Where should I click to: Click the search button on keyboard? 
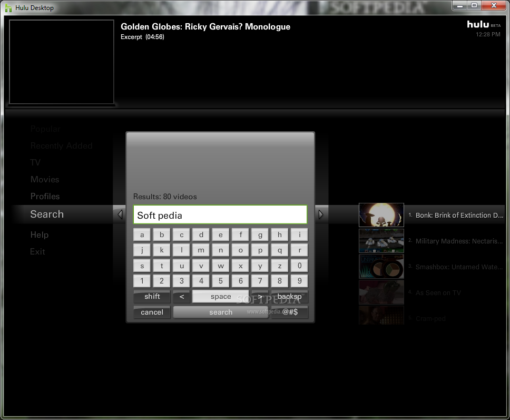(x=221, y=312)
